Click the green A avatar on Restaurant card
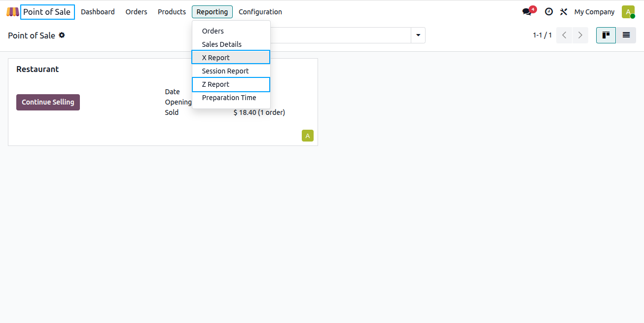 (308, 136)
